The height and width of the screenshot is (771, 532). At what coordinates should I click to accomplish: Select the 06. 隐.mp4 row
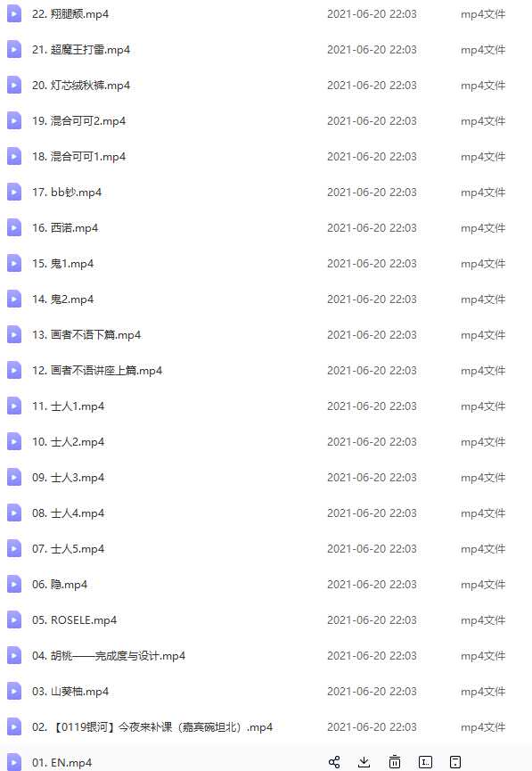[266, 585]
